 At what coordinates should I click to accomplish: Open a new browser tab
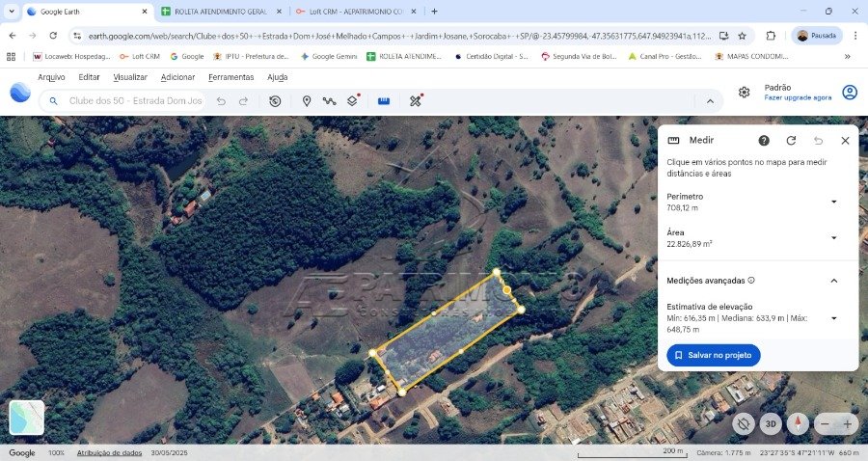click(x=435, y=11)
